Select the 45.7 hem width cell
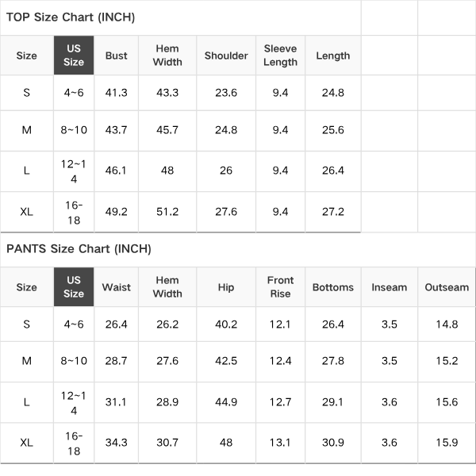 (167, 130)
